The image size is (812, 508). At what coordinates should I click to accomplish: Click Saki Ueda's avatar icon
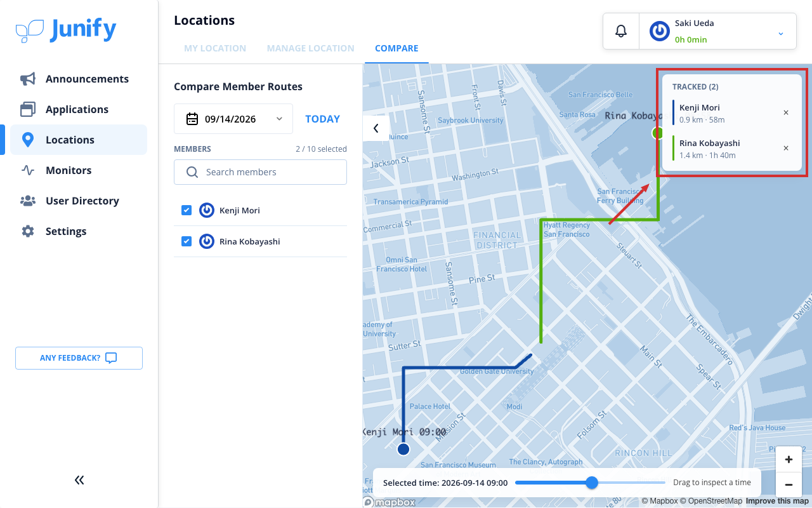point(660,31)
